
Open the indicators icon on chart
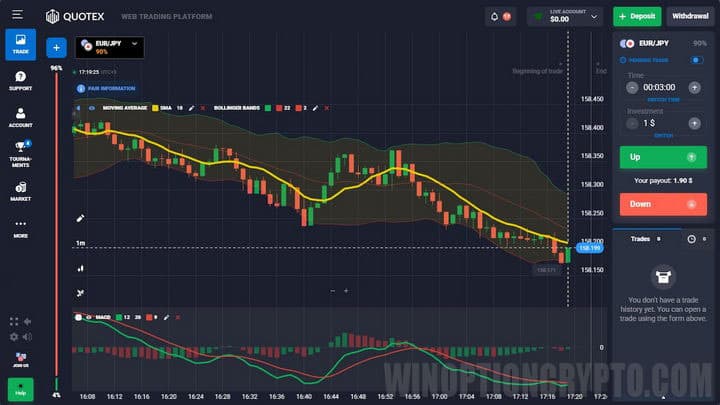tap(80, 292)
